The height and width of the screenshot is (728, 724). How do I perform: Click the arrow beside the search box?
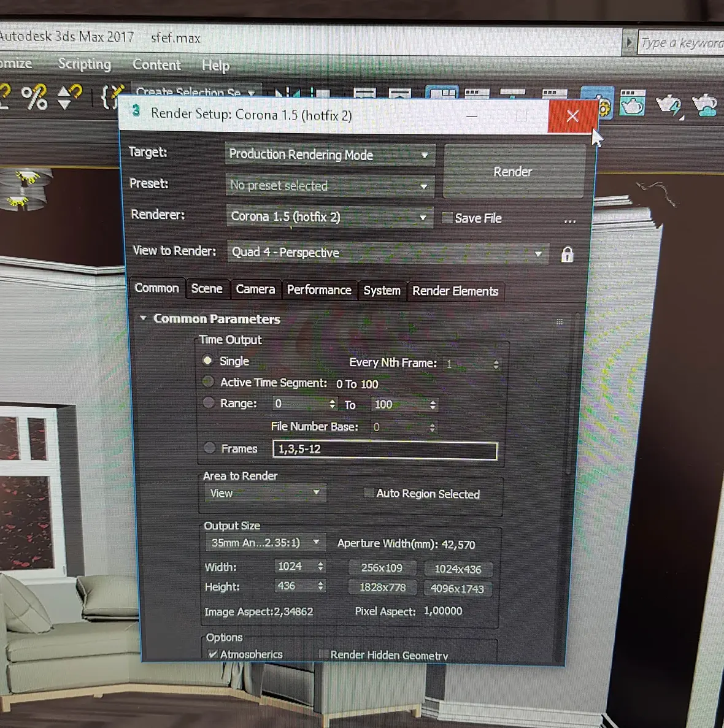629,42
